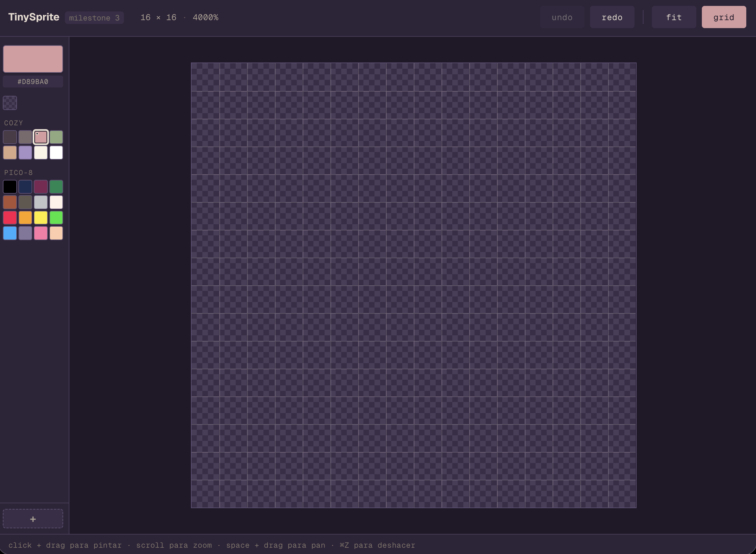Add a new palette with the plus button
The width and height of the screenshot is (756, 554).
[33, 519]
